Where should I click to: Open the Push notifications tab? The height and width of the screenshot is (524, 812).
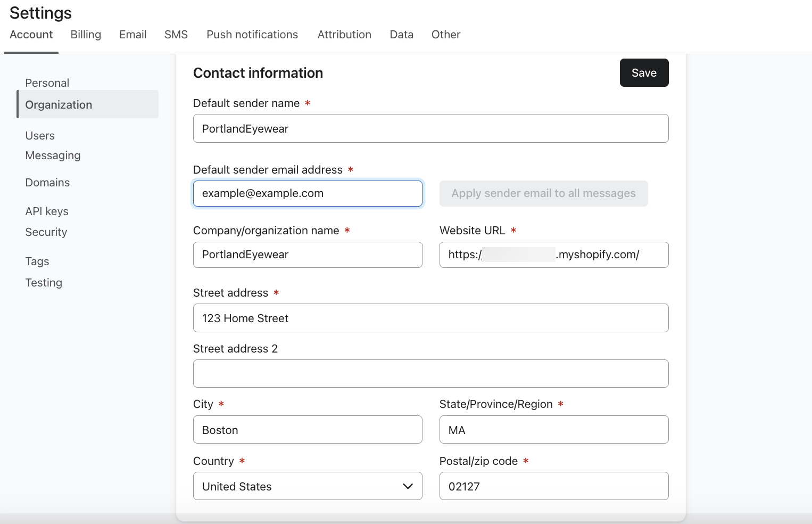coord(252,34)
